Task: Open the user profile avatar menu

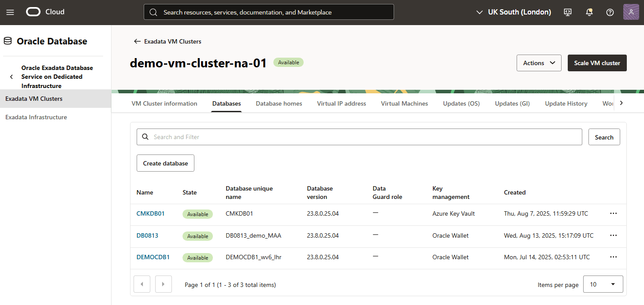Action: [631, 12]
